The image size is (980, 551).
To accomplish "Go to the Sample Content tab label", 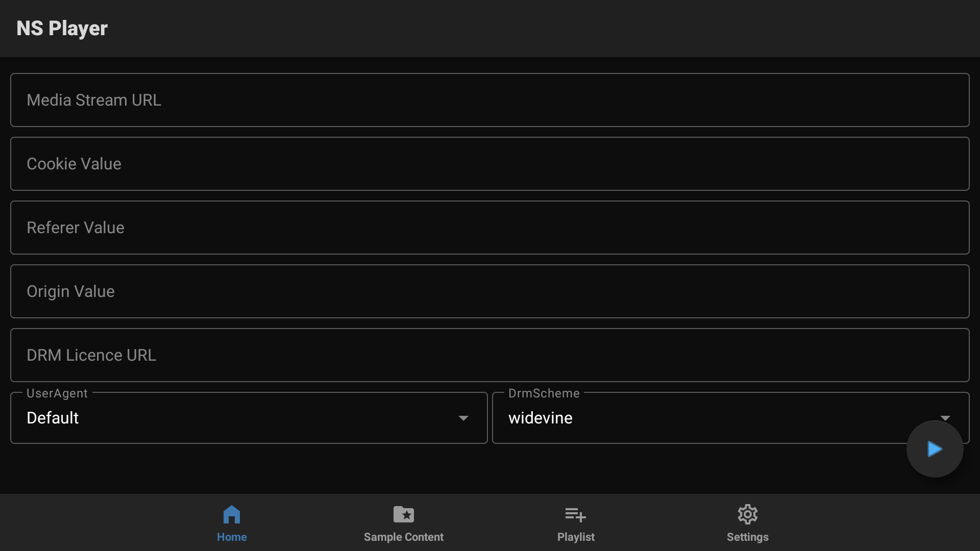I will click(403, 537).
